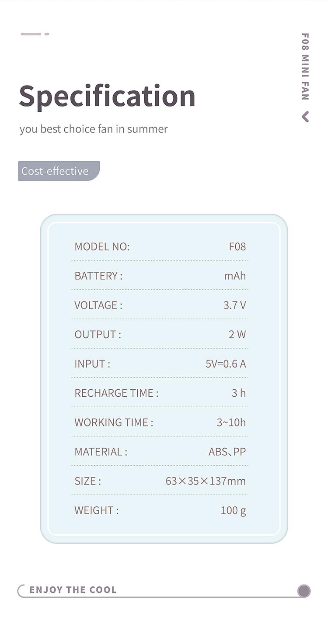Viewport: 328px width, 644px height.
Task: Click the SIZE 63×35×137mm value
Action: click(x=206, y=481)
